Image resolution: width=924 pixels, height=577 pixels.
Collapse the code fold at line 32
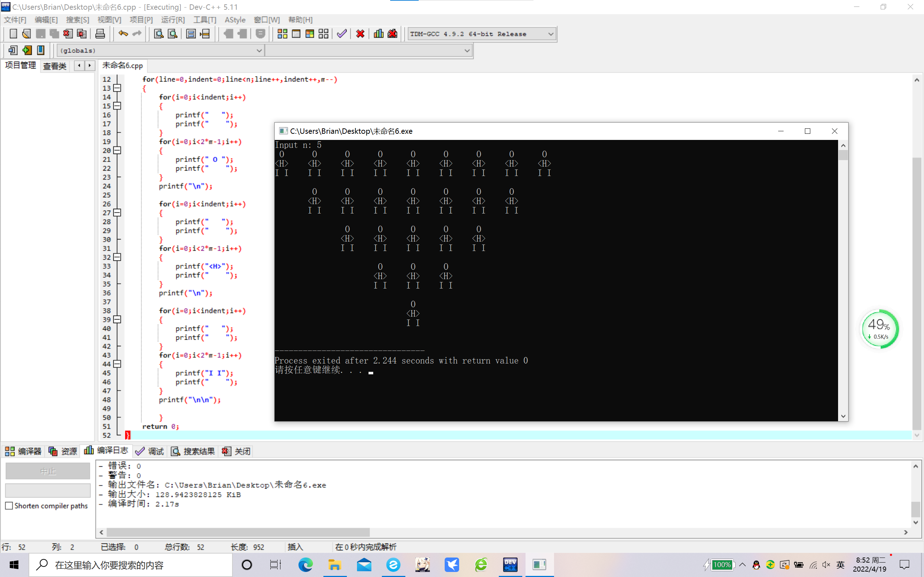pyautogui.click(x=118, y=257)
